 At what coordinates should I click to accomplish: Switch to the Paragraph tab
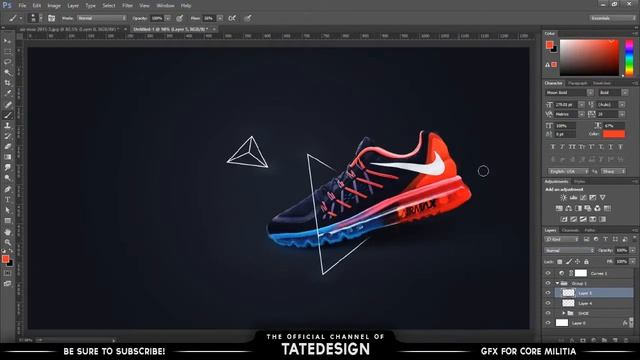tap(578, 83)
